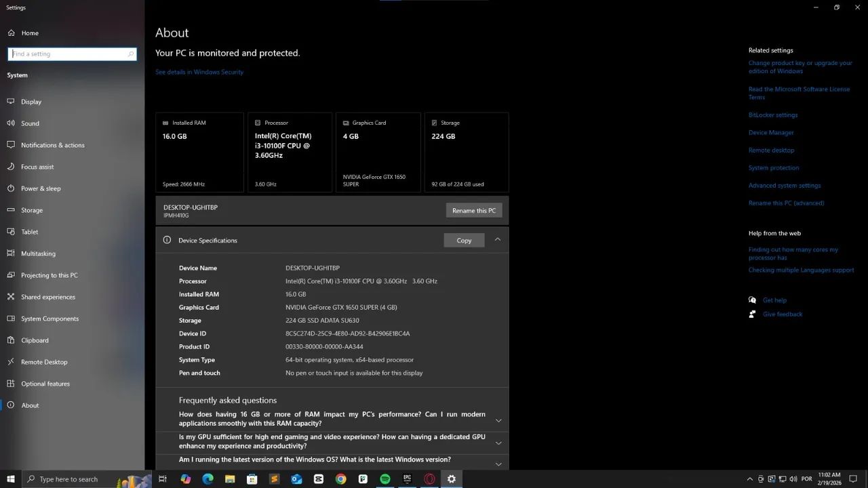This screenshot has height=488, width=868.
Task: Open See details in Windows Security
Action: (199, 71)
